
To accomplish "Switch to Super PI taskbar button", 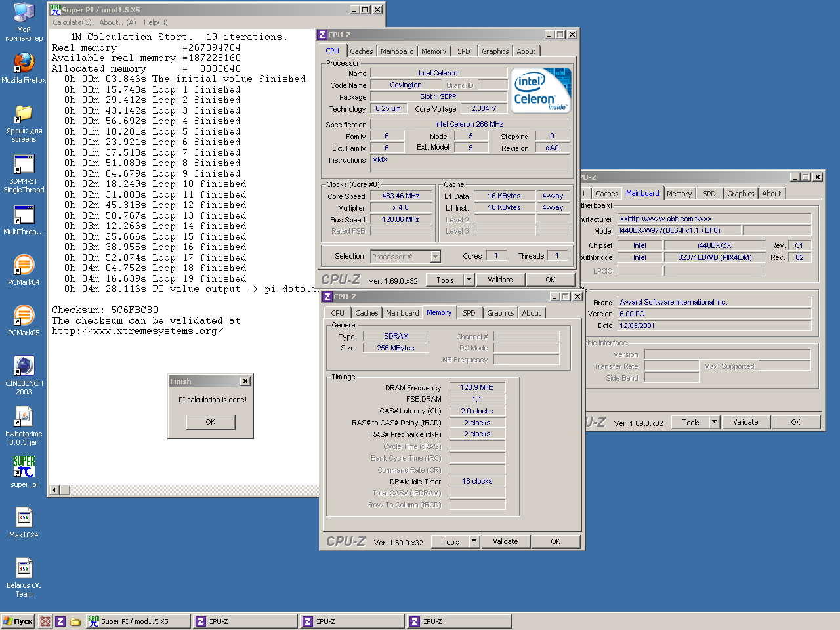I will [138, 621].
